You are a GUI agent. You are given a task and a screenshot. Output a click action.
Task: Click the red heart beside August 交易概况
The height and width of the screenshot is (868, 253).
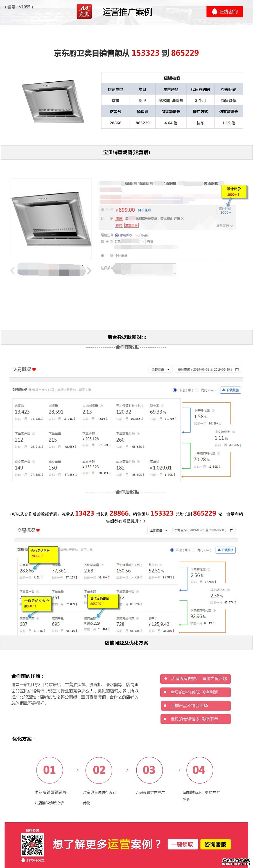pos(38,530)
